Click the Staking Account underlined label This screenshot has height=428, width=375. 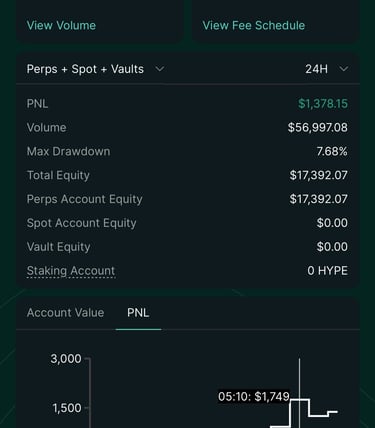tap(71, 271)
